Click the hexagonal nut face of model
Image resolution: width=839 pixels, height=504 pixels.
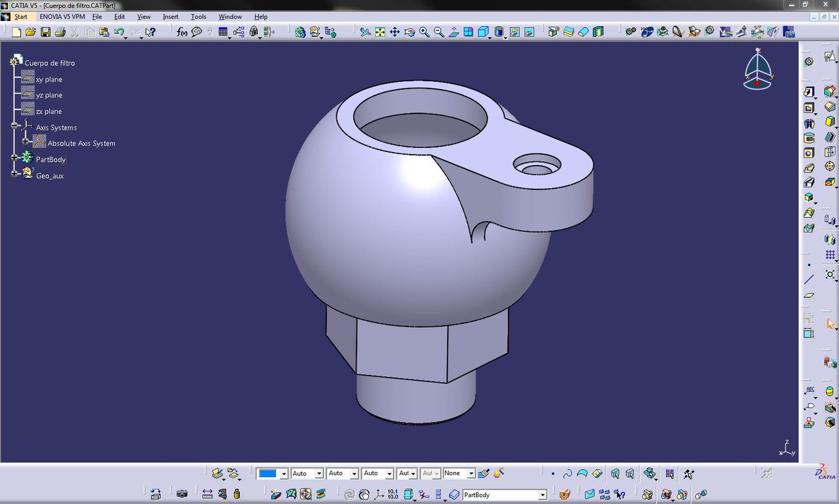(x=401, y=351)
